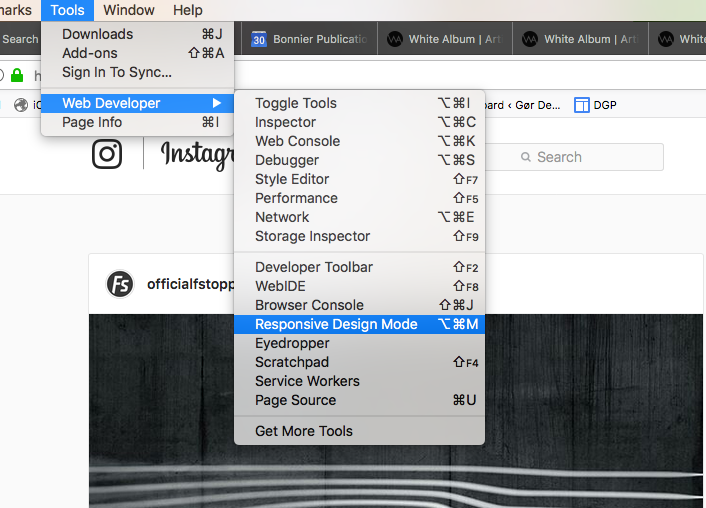Viewport: 706px width, 508px height.
Task: Open the Window menu in menu bar
Action: point(129,10)
